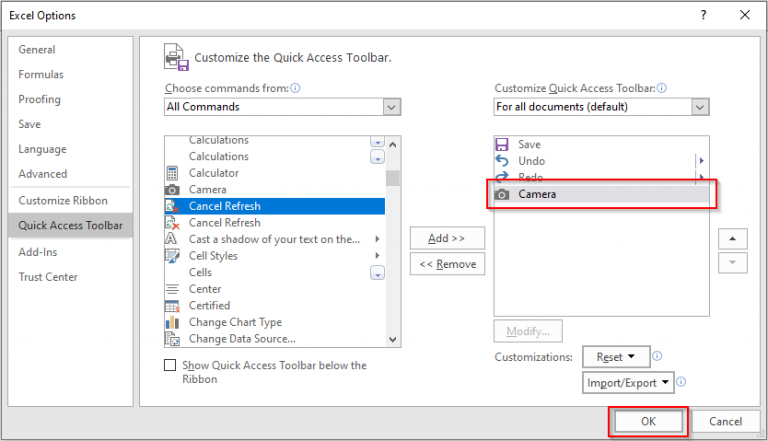
Task: Click the commands list scrollbar thumb
Action: pyautogui.click(x=392, y=178)
